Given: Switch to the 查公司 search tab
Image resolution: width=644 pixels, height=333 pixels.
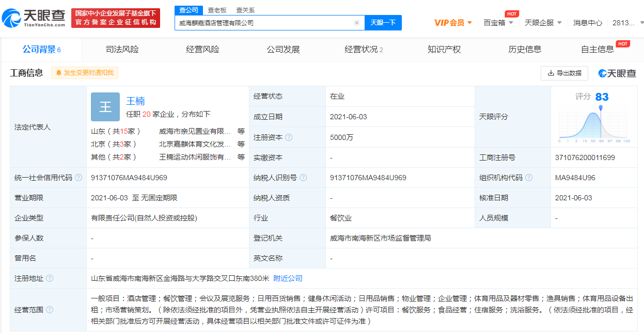Looking at the screenshot, I should pyautogui.click(x=189, y=10).
